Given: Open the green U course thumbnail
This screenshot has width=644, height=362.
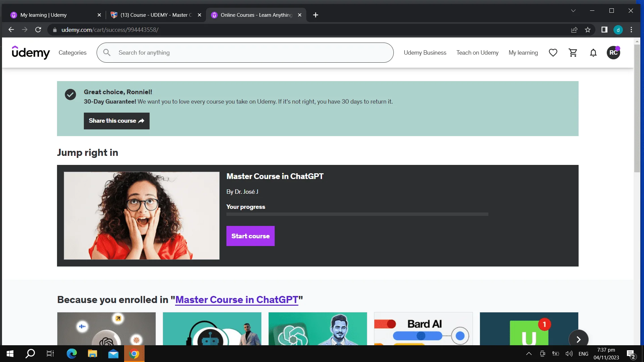Looking at the screenshot, I should tap(529, 329).
